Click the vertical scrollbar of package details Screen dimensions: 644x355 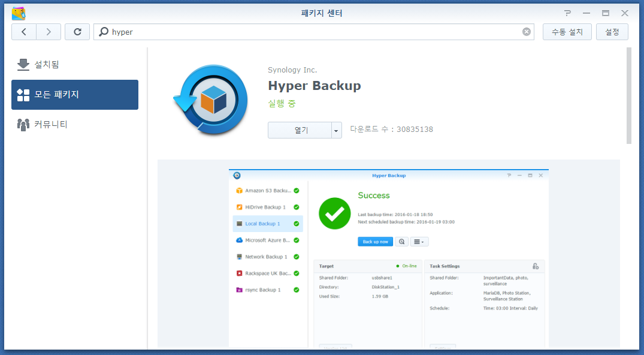(629, 95)
